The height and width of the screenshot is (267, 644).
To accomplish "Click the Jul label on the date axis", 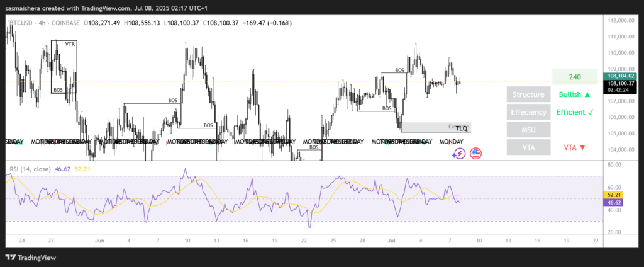I will (x=391, y=241).
